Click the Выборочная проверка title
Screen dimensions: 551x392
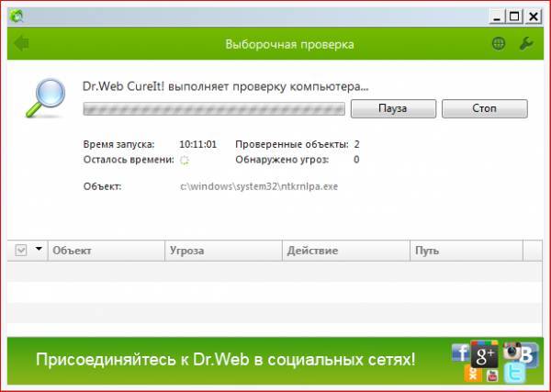[289, 45]
